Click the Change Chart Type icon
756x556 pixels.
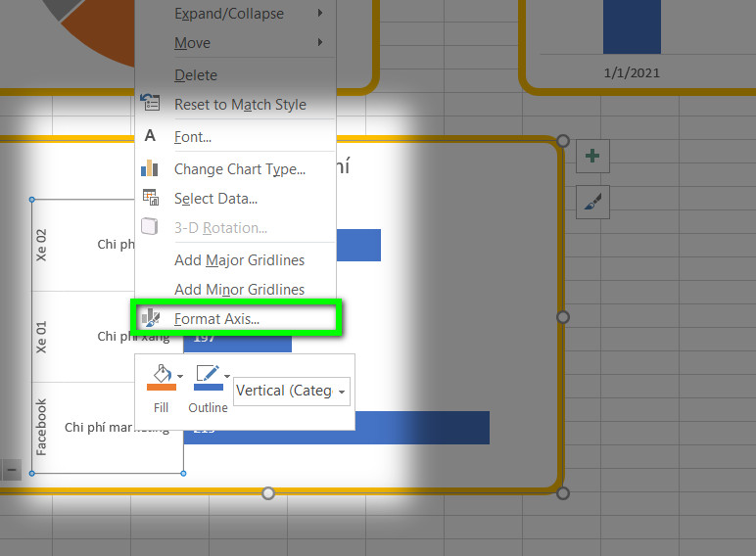tap(150, 168)
